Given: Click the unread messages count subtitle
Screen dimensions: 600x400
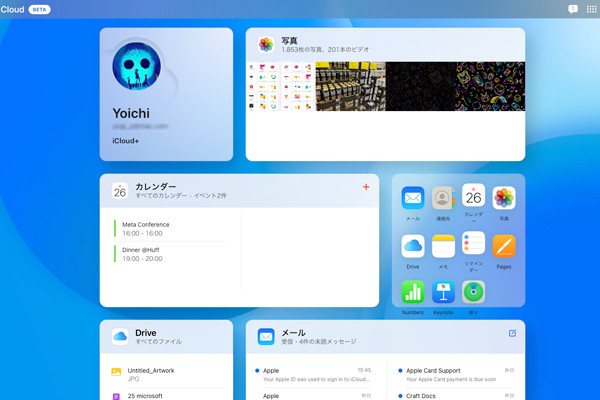Looking at the screenshot, I should click(319, 341).
